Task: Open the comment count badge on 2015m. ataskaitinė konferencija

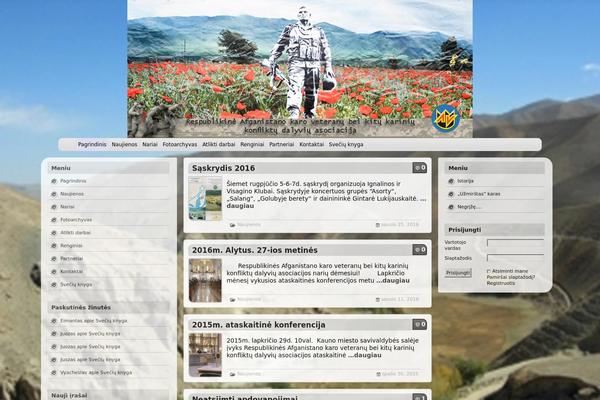Action: [420, 324]
